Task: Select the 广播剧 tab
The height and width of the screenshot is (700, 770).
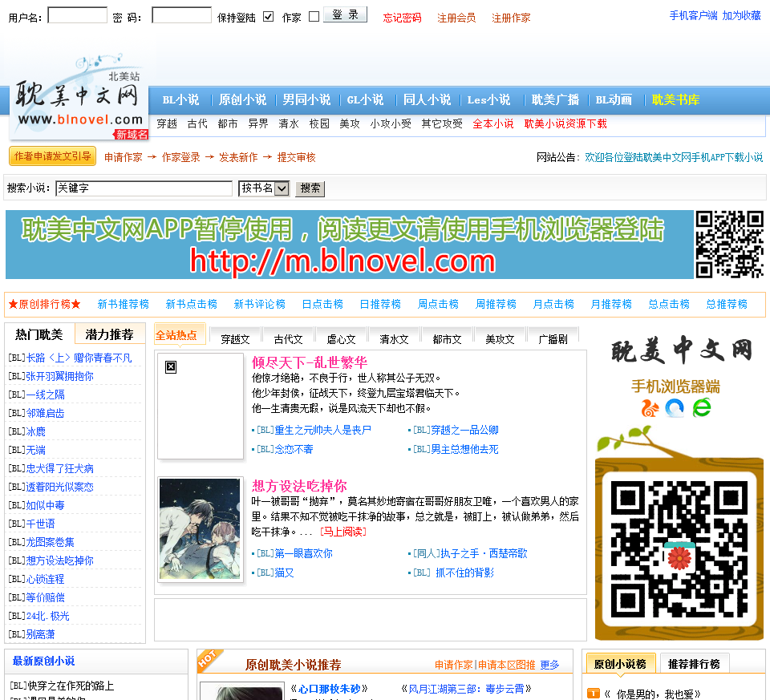Action: click(x=553, y=339)
